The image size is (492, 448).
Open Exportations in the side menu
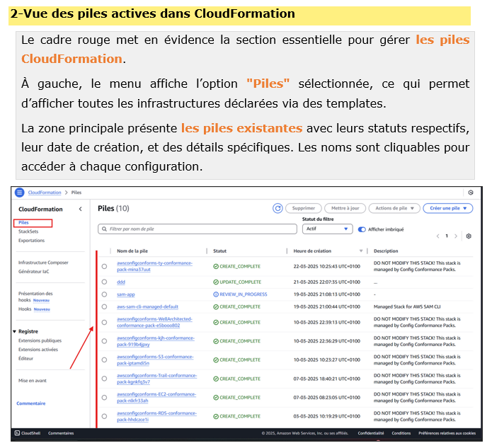[31, 241]
